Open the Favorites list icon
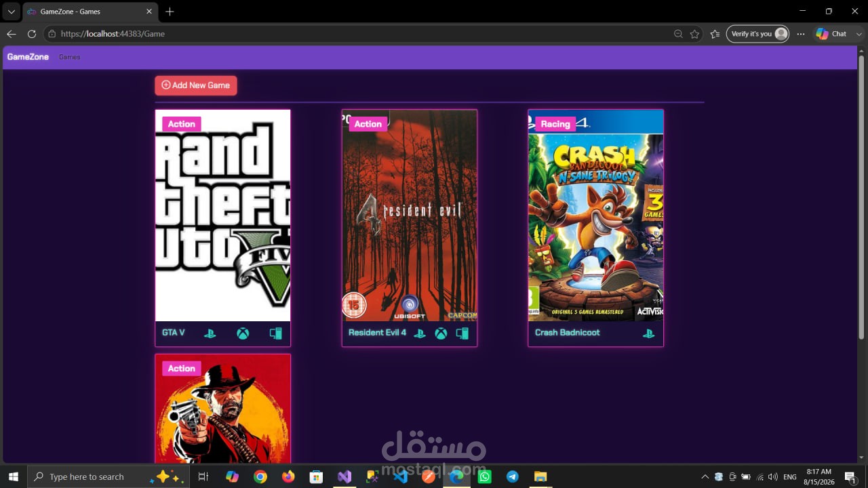 pyautogui.click(x=715, y=34)
